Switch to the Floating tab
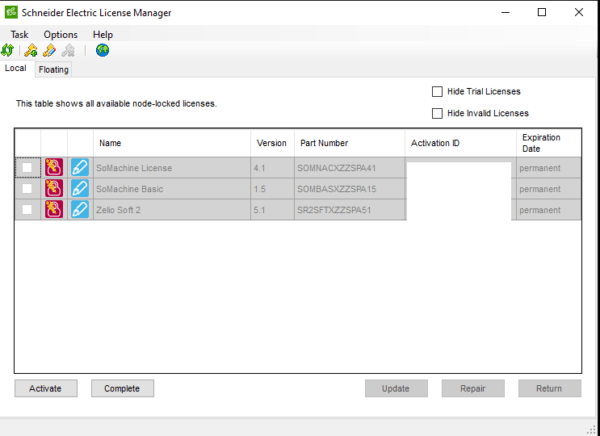The height and width of the screenshot is (436, 600). (x=54, y=70)
